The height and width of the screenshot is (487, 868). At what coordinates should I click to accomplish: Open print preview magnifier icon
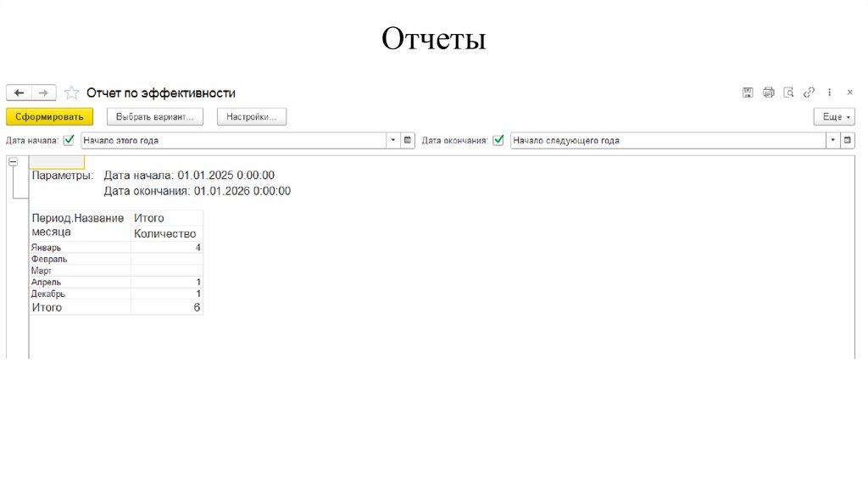788,92
